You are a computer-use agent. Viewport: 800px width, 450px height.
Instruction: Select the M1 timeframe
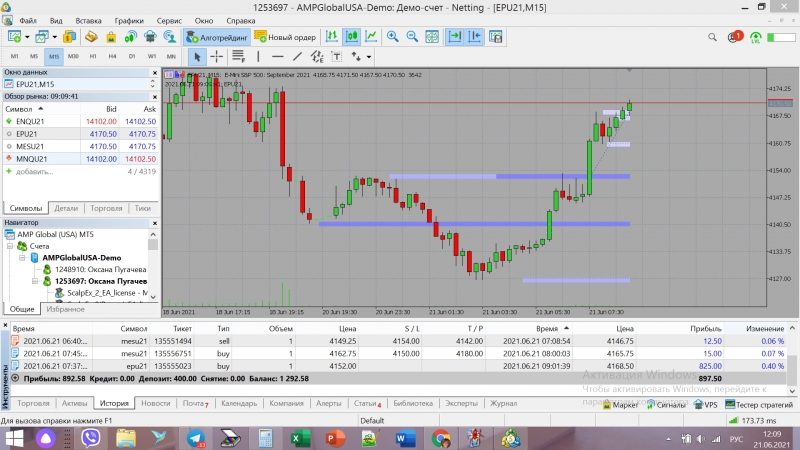pyautogui.click(x=14, y=57)
